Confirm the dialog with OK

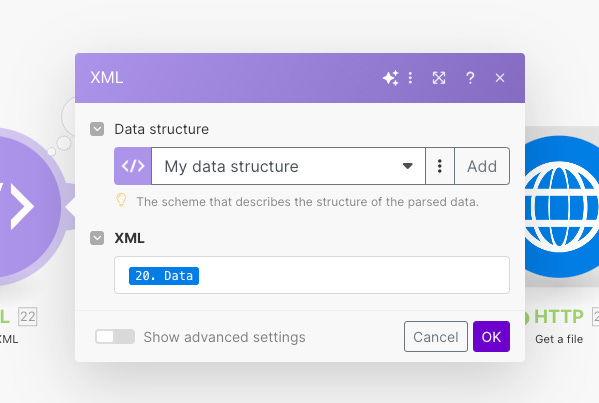[491, 337]
